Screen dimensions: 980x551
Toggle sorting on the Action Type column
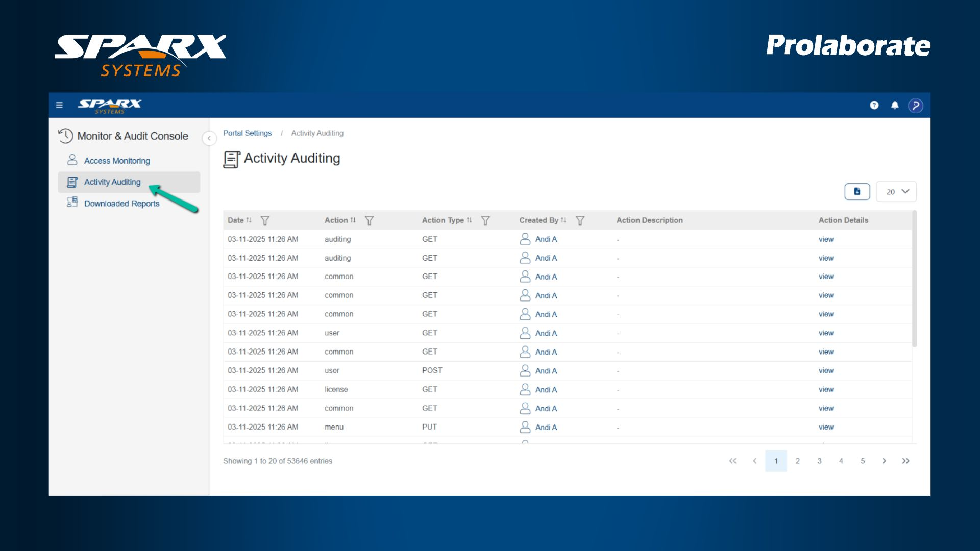tap(469, 220)
